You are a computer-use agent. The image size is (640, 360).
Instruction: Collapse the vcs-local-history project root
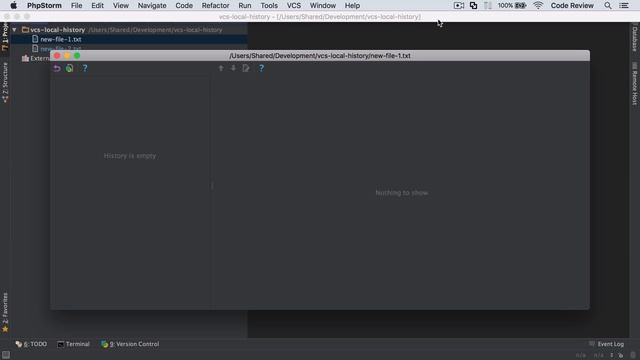(x=14, y=30)
